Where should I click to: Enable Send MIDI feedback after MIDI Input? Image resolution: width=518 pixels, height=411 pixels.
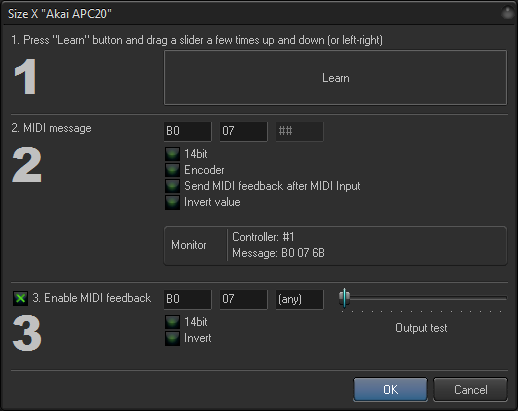pyautogui.click(x=172, y=186)
